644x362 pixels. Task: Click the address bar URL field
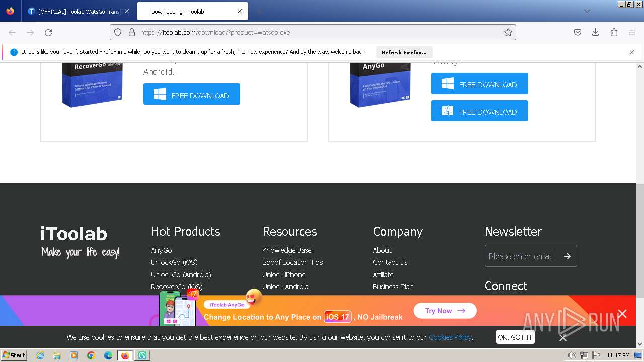coord(312,32)
